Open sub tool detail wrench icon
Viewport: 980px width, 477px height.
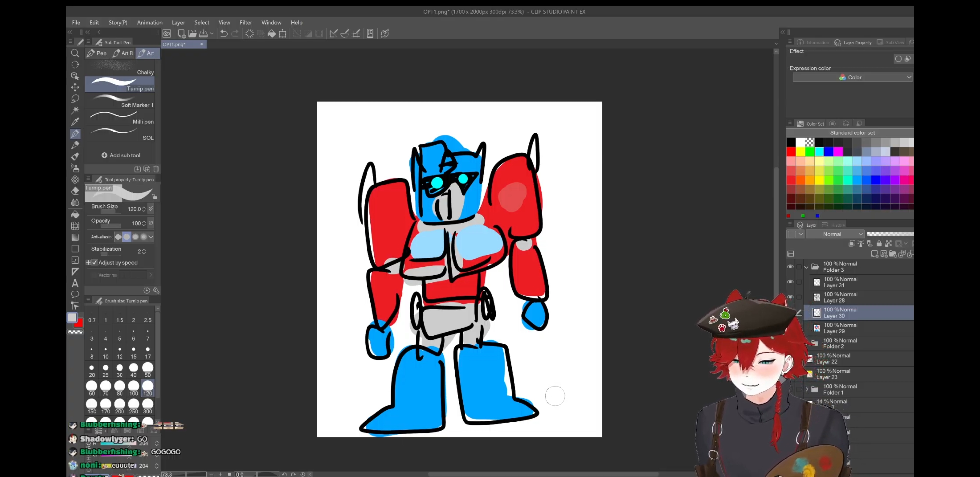[156, 290]
